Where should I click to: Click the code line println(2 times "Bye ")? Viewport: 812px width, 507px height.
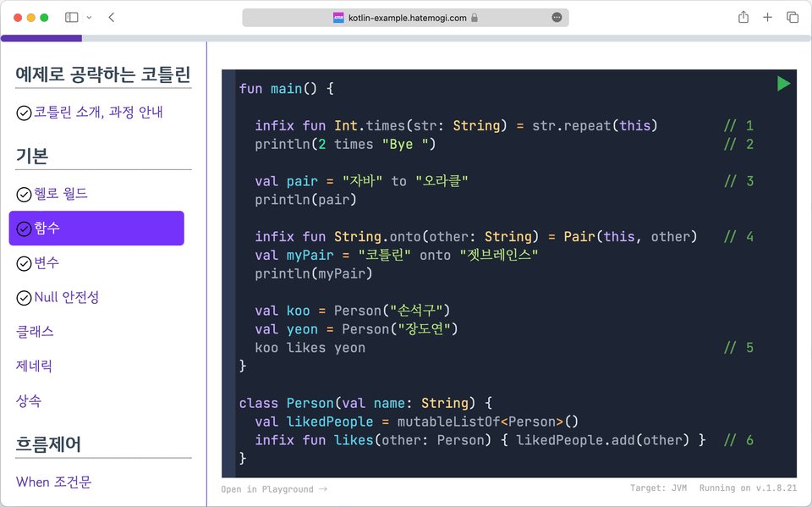point(345,144)
